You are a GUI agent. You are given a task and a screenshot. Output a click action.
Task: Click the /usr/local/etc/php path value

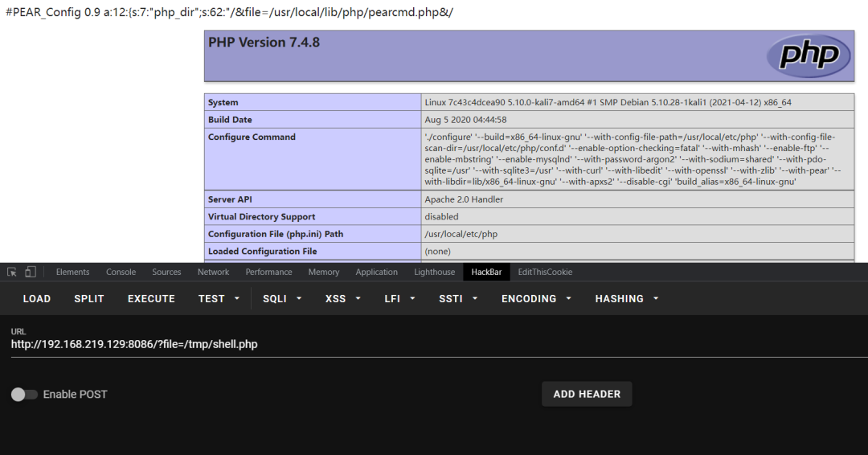tap(461, 234)
